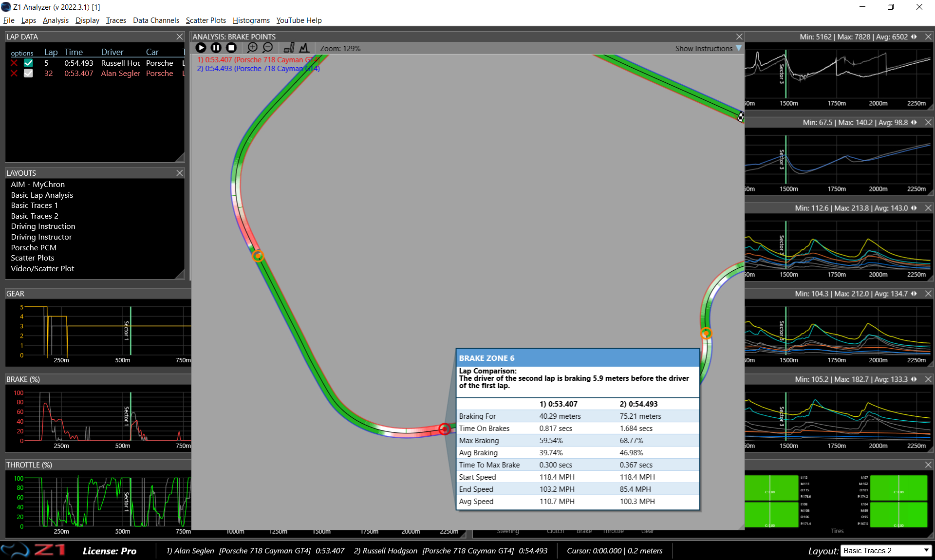Click the Z1 logo in status bar
Screen dimensions: 935x560
[33, 550]
